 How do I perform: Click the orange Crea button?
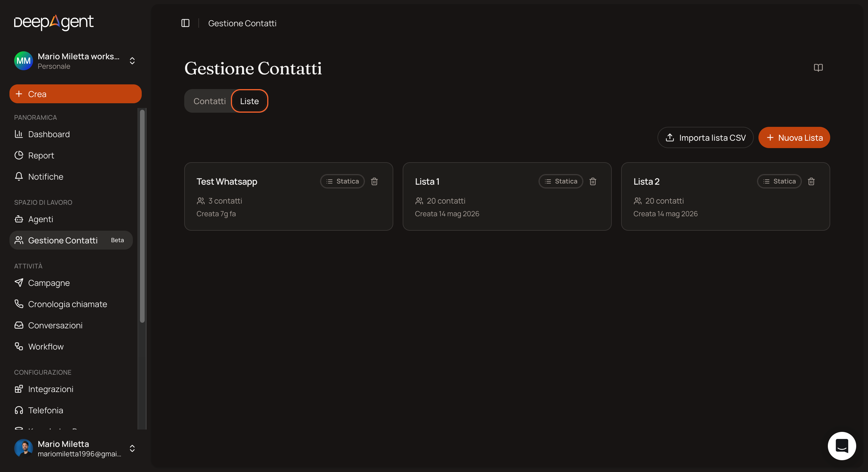point(76,94)
